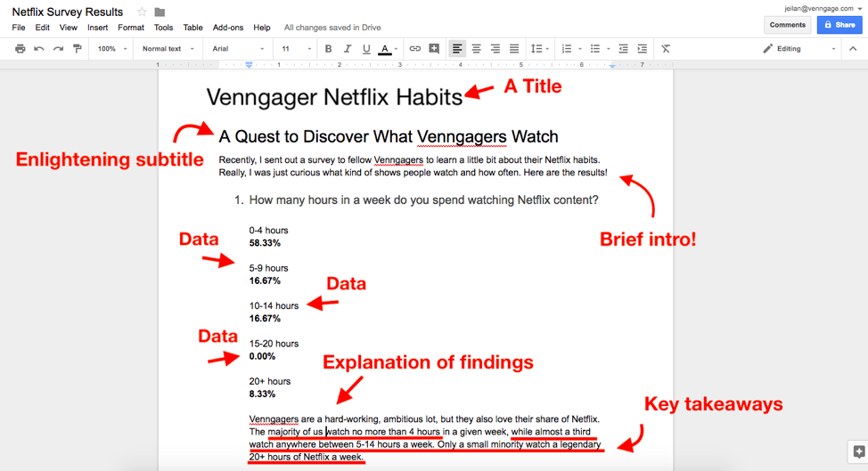Open the View menu
868x471 pixels.
pos(68,27)
